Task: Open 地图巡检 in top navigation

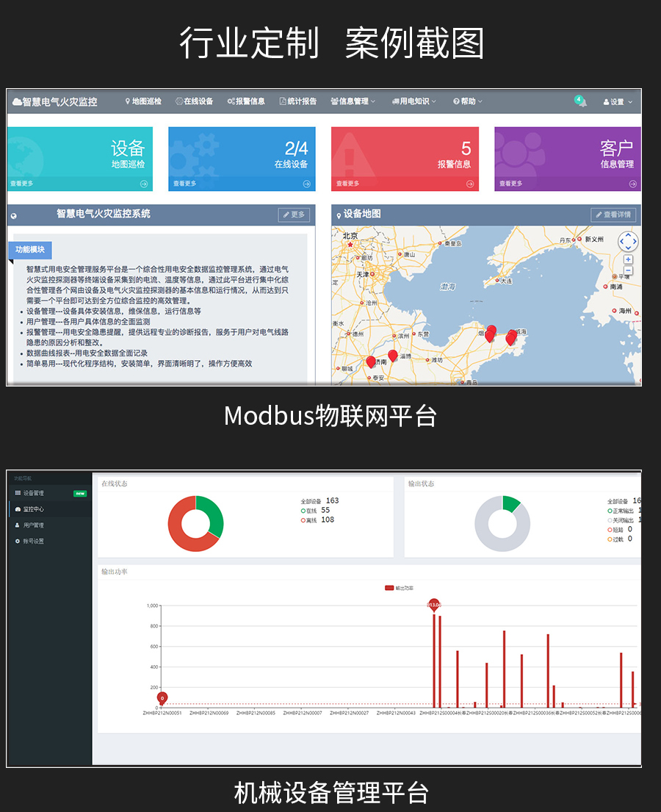Action: tap(143, 101)
